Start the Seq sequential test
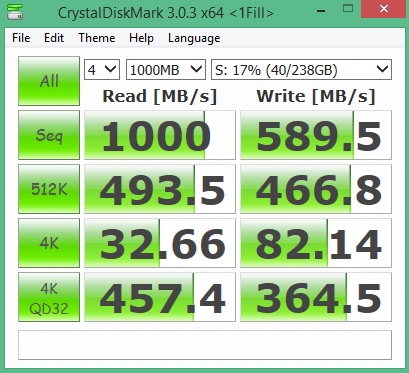 pyautogui.click(x=49, y=135)
